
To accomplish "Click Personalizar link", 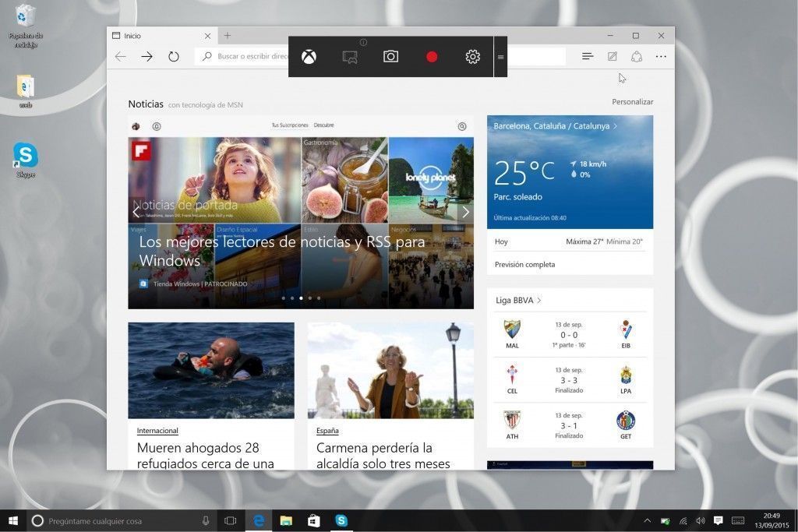I will coord(632,102).
